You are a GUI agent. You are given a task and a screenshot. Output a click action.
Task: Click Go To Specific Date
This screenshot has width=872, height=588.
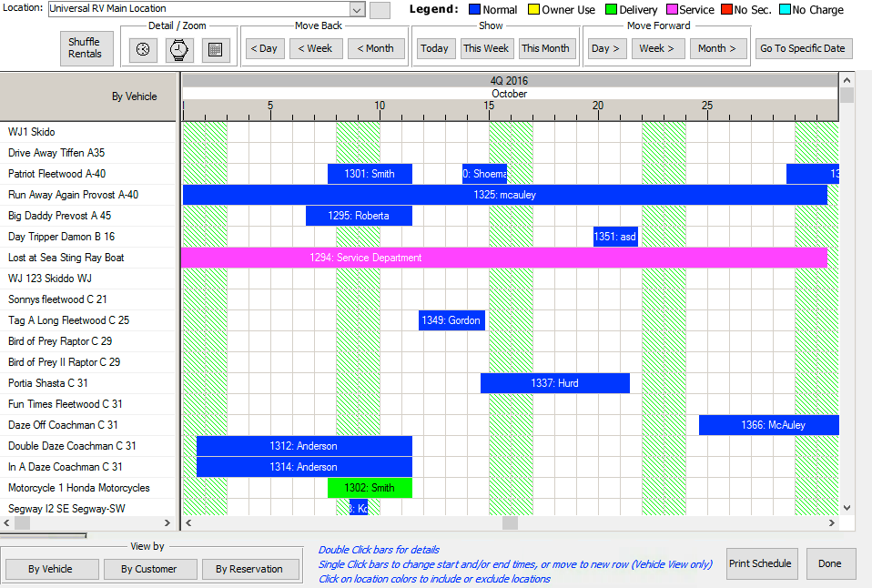coord(804,48)
